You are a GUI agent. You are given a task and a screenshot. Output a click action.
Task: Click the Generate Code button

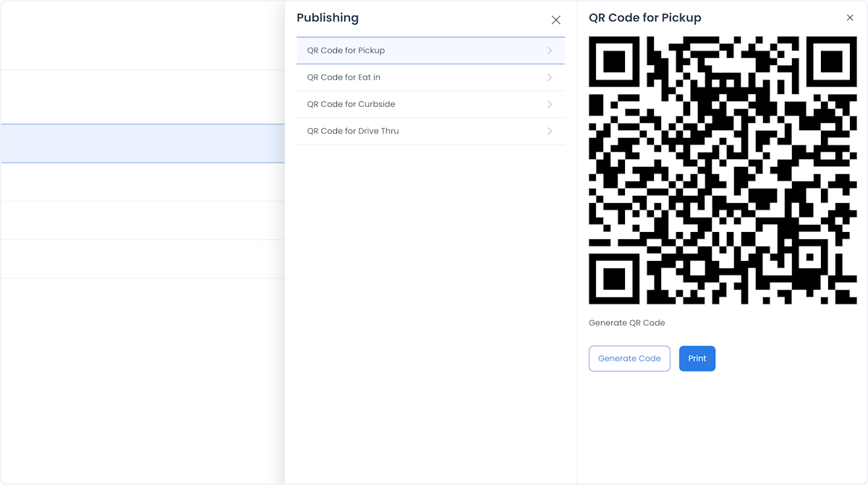coord(629,359)
